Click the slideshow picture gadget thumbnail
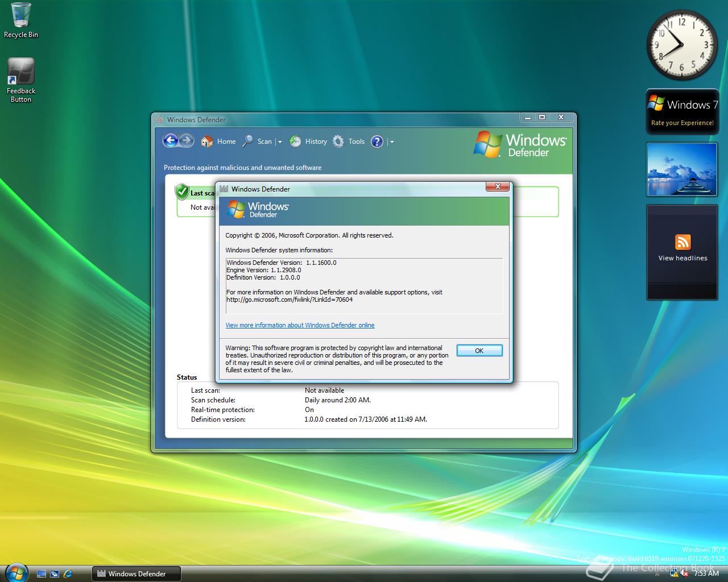The height and width of the screenshot is (582, 728). pos(682,169)
